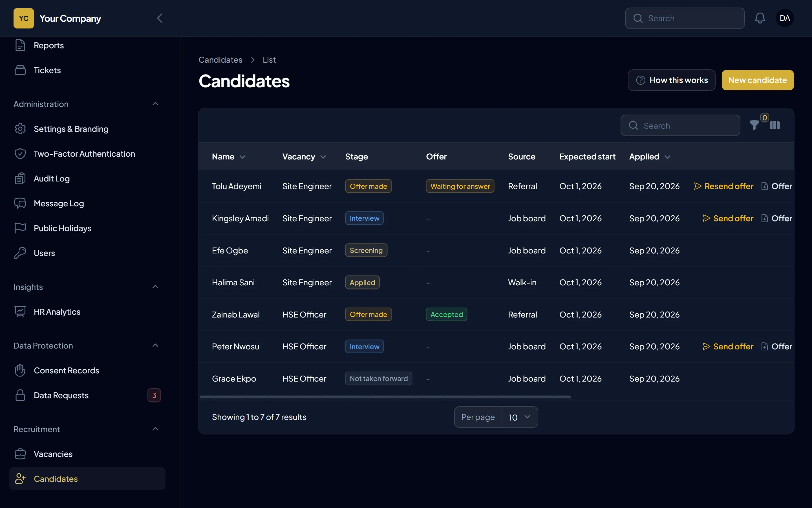
Task: Click the Settings & Branding gear icon
Action: tap(20, 129)
